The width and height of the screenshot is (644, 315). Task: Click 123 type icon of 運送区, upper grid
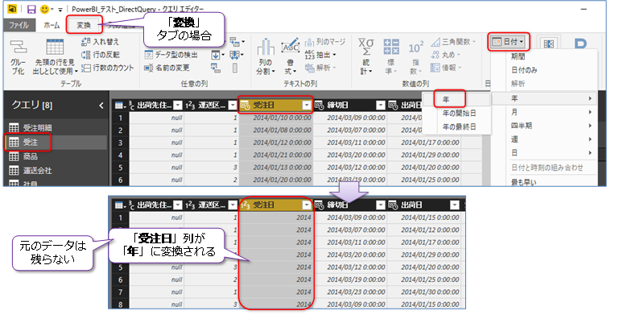click(190, 106)
